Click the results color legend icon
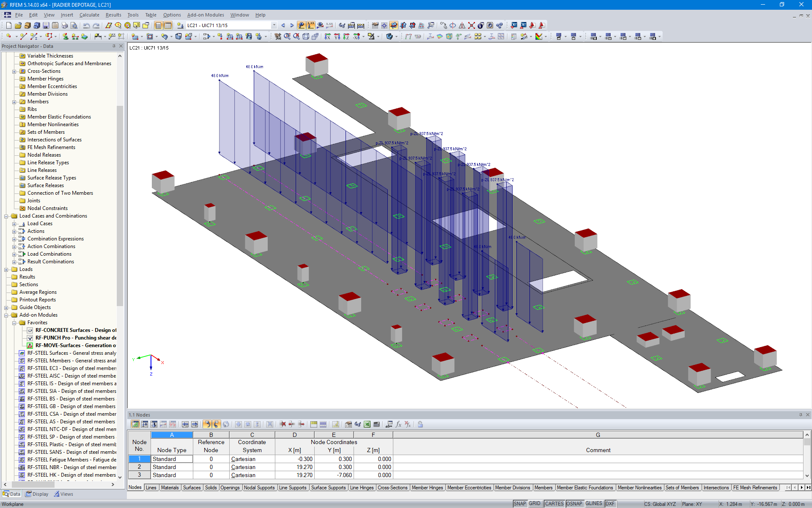 (538, 36)
